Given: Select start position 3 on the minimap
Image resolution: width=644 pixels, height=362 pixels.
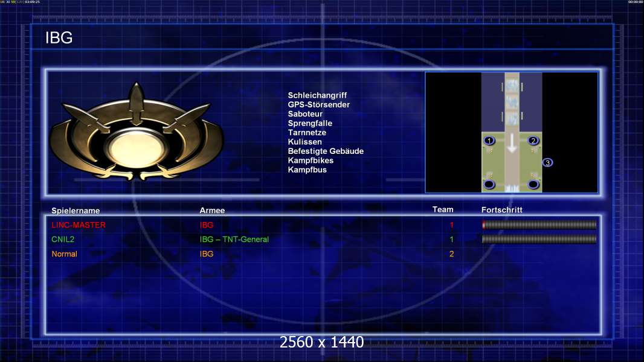Looking at the screenshot, I should click(547, 163).
